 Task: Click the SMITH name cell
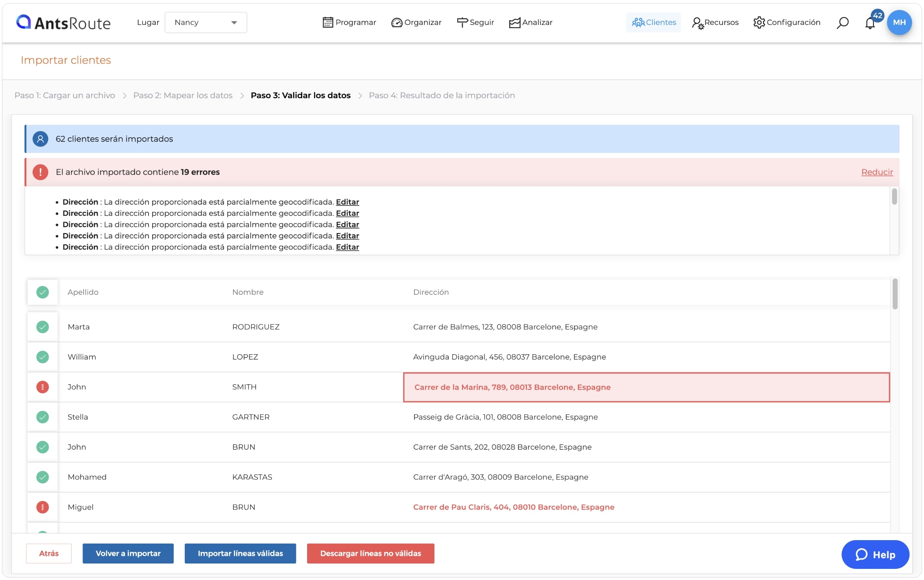244,387
